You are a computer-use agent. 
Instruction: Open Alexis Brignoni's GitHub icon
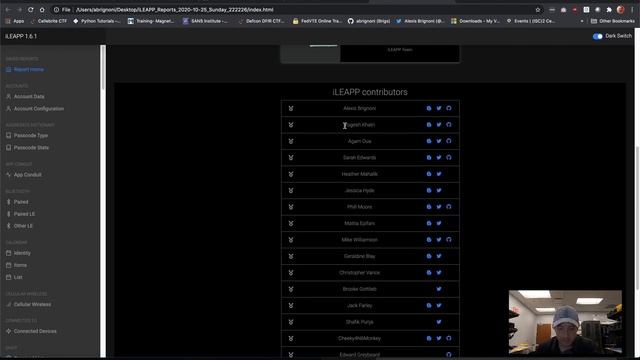(449, 109)
